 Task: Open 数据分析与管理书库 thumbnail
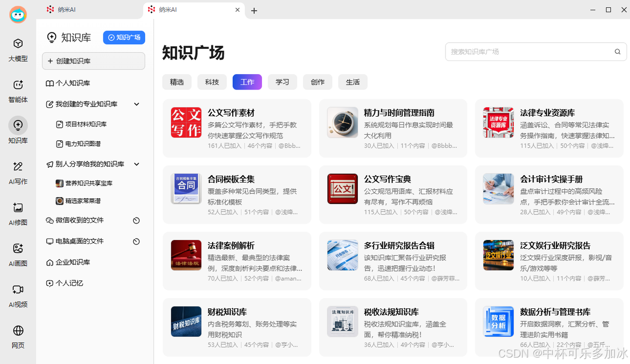[499, 321]
